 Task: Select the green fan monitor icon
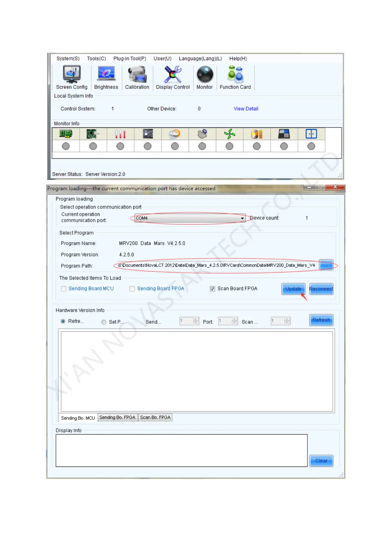229,134
